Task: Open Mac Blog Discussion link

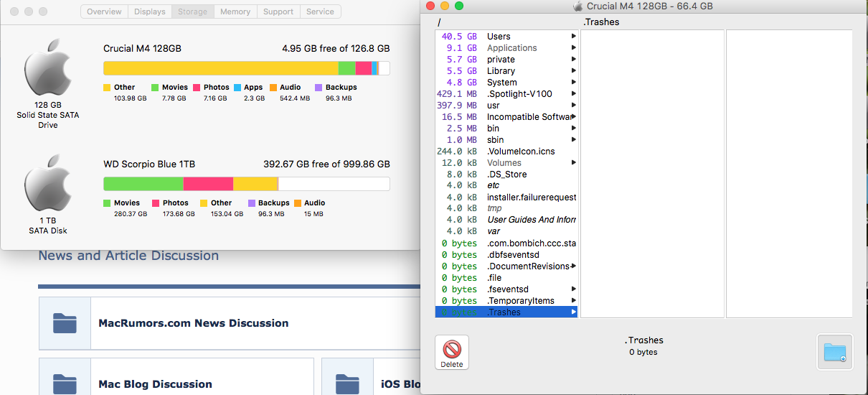Action: tap(155, 384)
